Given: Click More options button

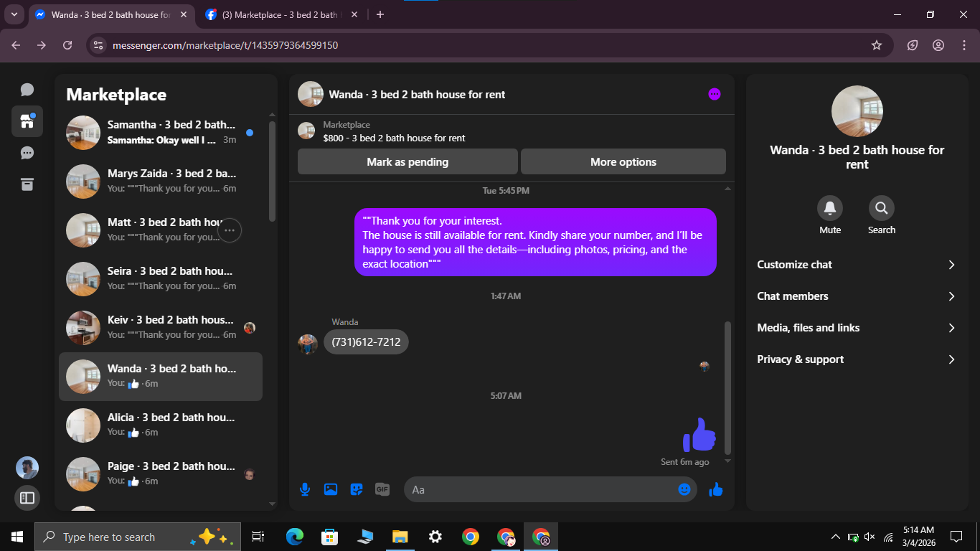Looking at the screenshot, I should tap(623, 162).
